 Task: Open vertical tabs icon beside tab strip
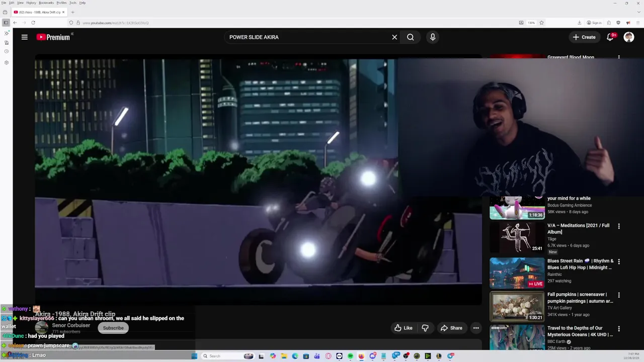coord(5,12)
